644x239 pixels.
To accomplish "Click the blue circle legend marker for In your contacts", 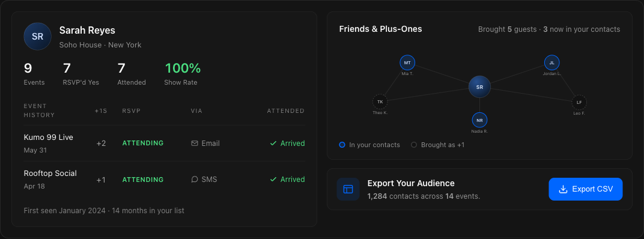I will point(342,145).
